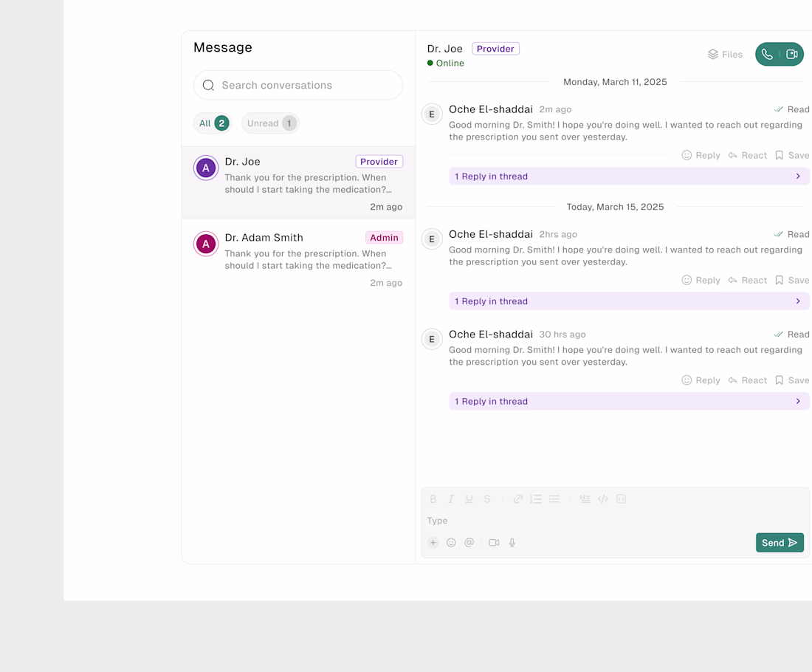Click the Search conversations field

click(298, 85)
